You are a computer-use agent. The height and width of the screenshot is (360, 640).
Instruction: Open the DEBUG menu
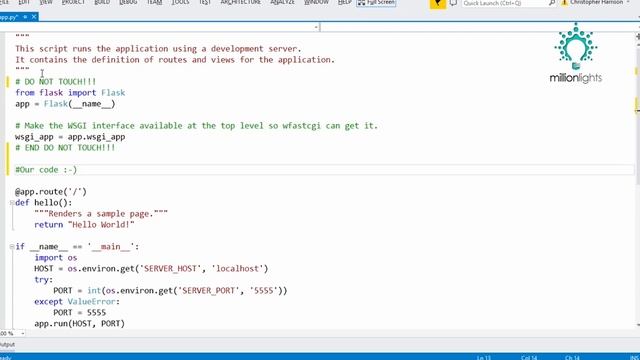pos(128,2)
